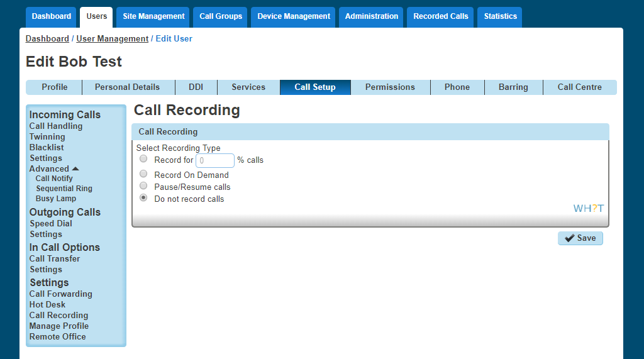Open the Dashboard top tab
Image resolution: width=644 pixels, height=359 pixels.
[52, 17]
